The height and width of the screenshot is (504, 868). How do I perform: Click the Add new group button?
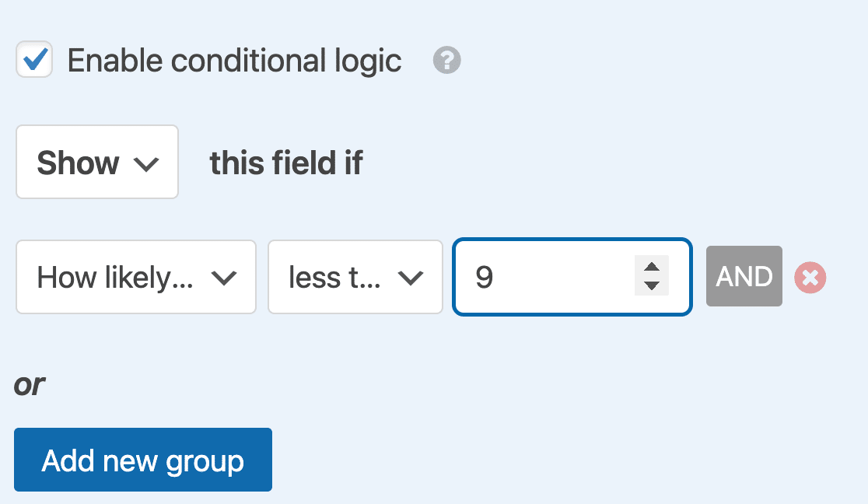(x=143, y=460)
